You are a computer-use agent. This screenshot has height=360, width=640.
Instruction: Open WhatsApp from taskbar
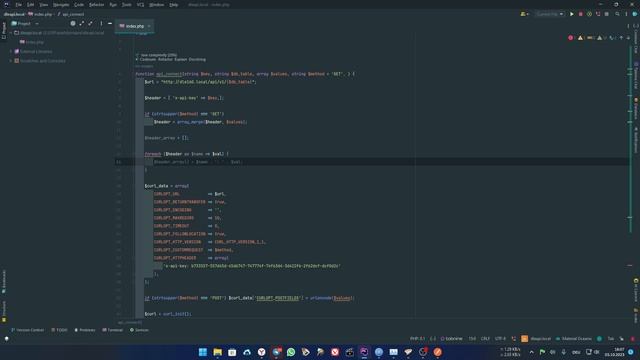pyautogui.click(x=291, y=352)
